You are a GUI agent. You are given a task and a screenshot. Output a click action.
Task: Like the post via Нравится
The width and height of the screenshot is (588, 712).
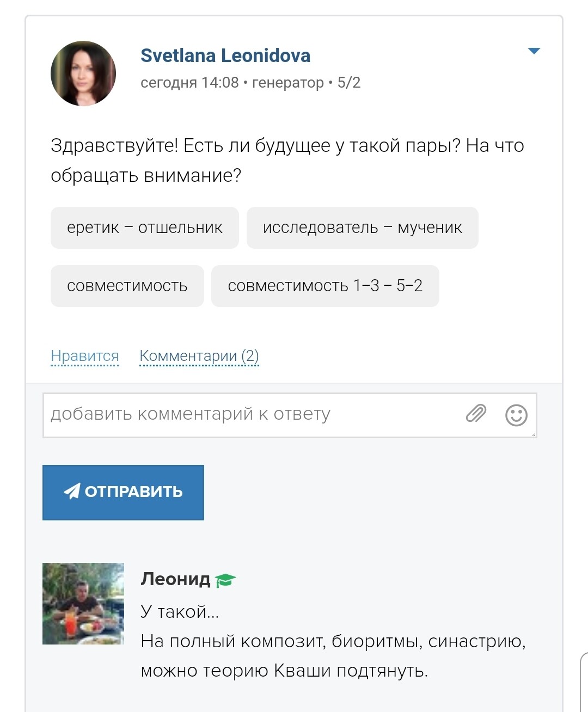[x=85, y=356]
